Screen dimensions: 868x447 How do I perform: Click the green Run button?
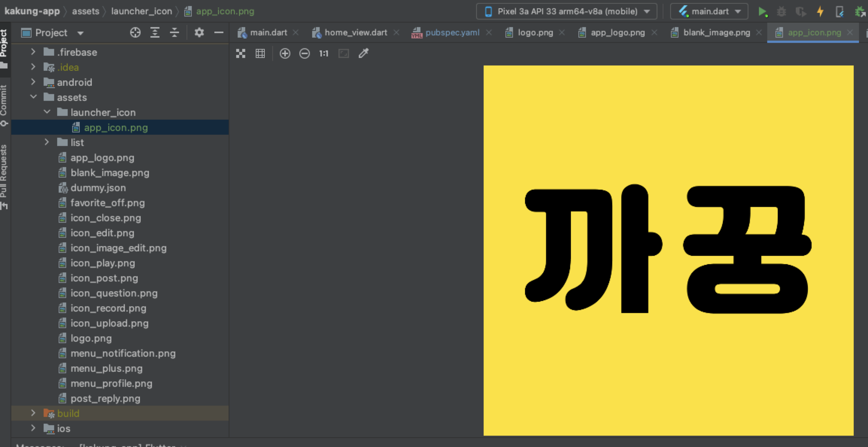pyautogui.click(x=762, y=12)
